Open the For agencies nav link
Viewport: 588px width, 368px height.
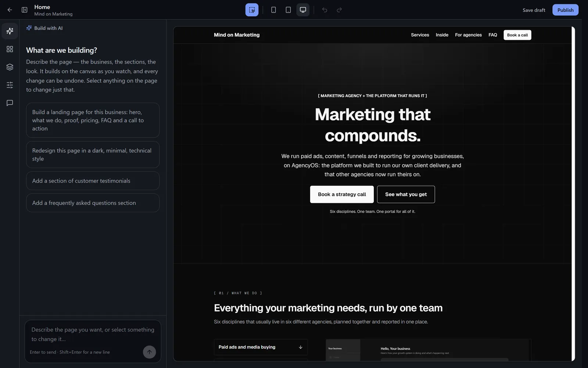pos(468,35)
